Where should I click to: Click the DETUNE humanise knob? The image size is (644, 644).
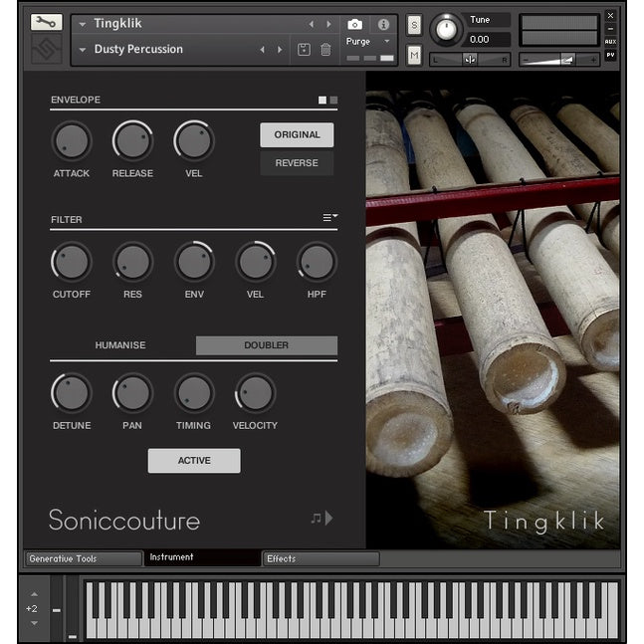pos(72,393)
